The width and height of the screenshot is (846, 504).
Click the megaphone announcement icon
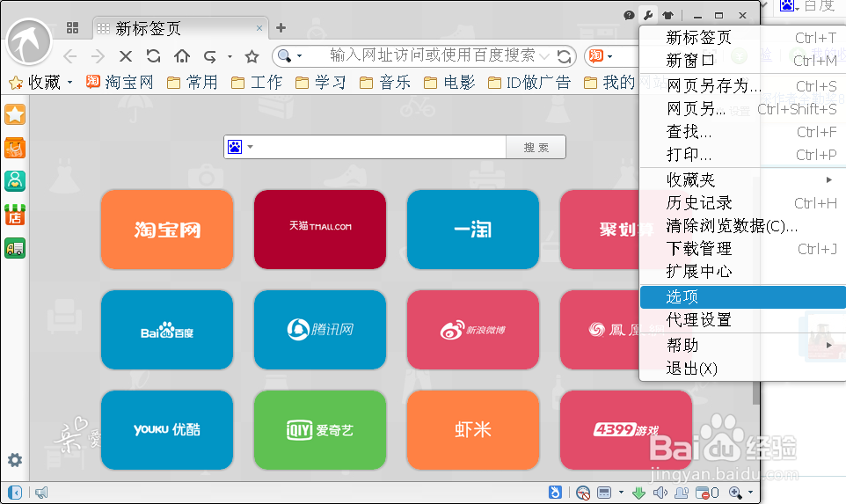(41, 493)
